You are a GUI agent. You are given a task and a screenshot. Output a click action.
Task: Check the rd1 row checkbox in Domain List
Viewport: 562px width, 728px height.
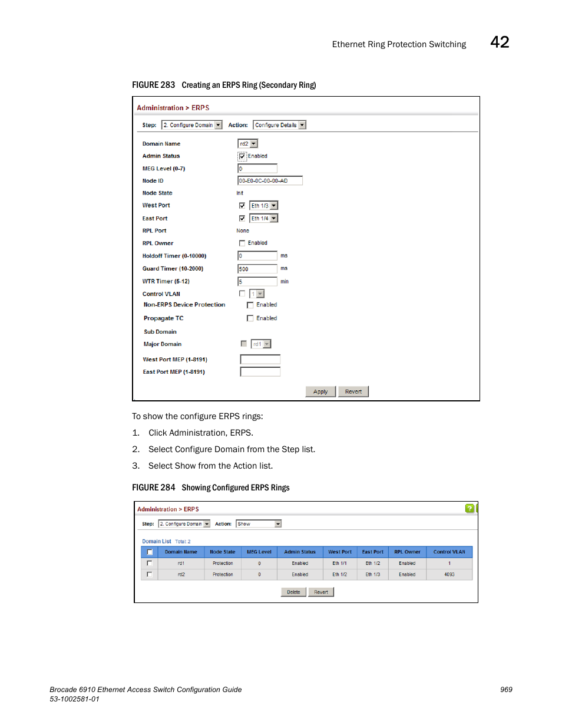pyautogui.click(x=149, y=563)
